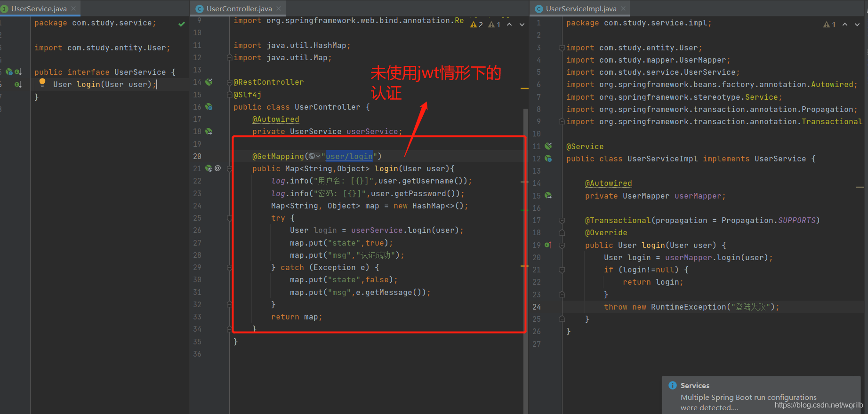
Task: Close the UserService.java tab
Action: (x=73, y=8)
